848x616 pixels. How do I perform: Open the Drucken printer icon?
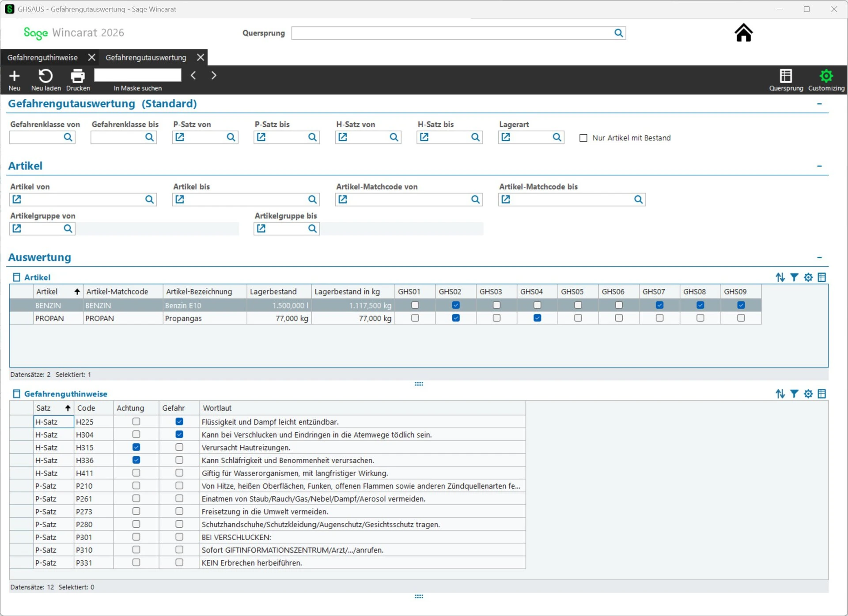(78, 76)
